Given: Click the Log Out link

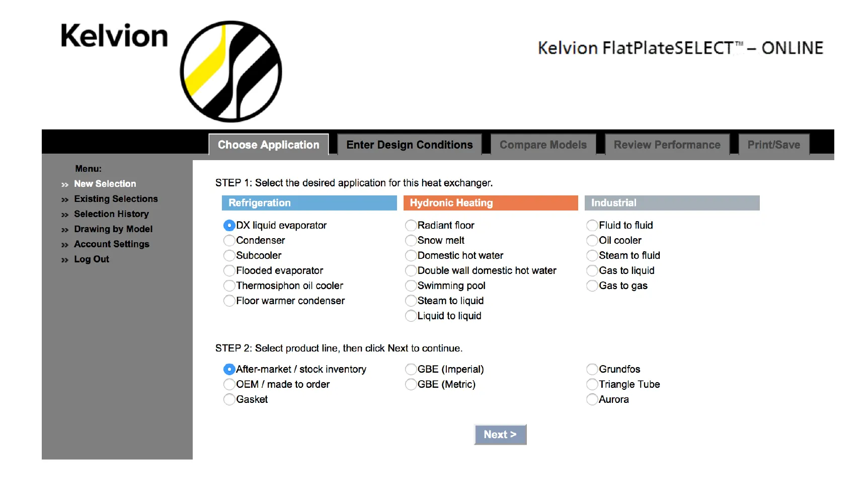Looking at the screenshot, I should pyautogui.click(x=92, y=259).
